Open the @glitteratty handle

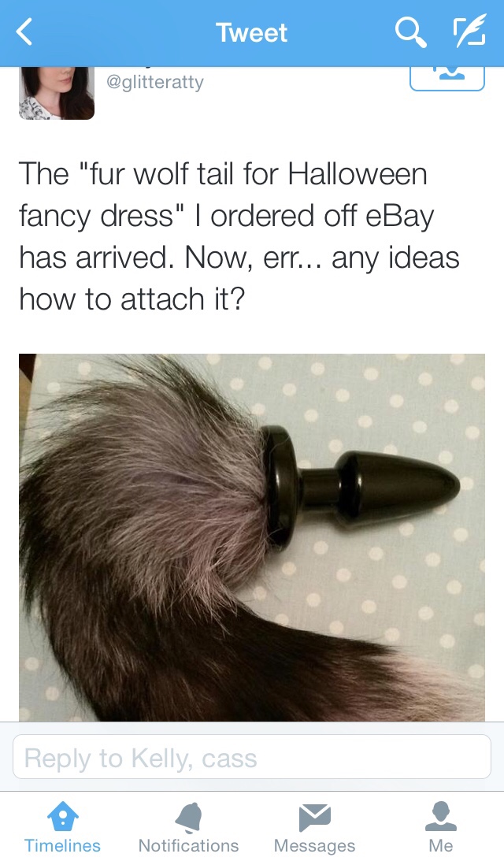pos(155,82)
